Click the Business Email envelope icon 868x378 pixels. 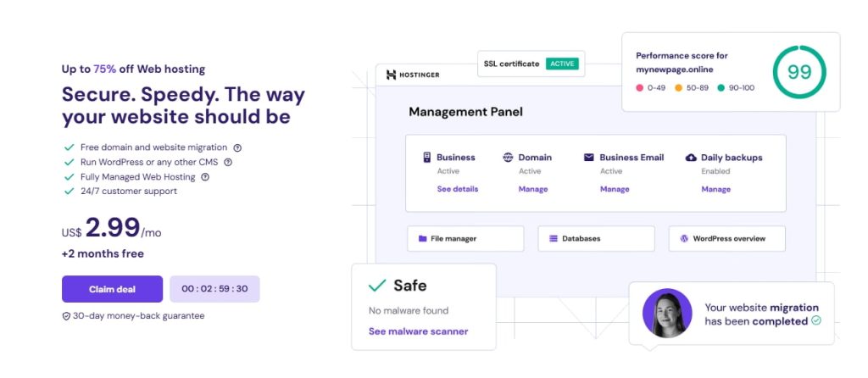tap(589, 157)
